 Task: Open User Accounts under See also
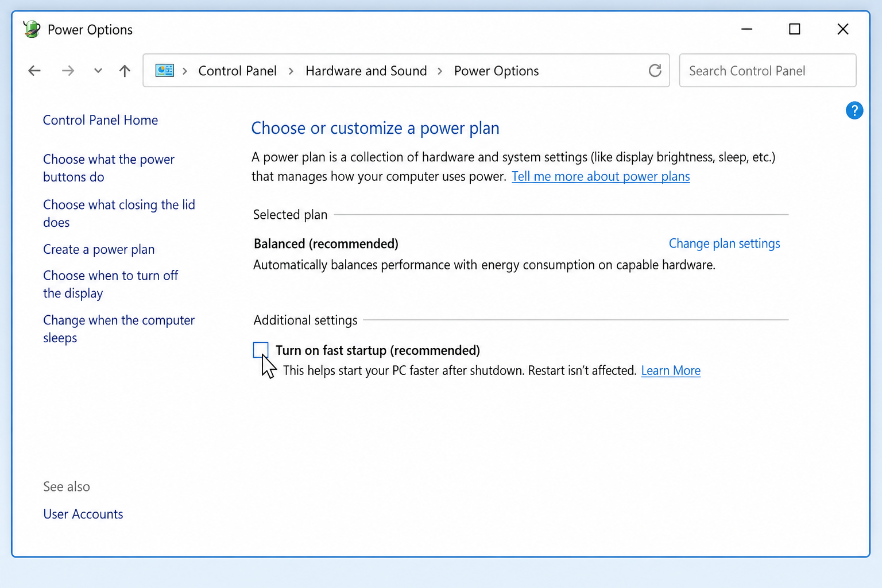click(x=83, y=514)
